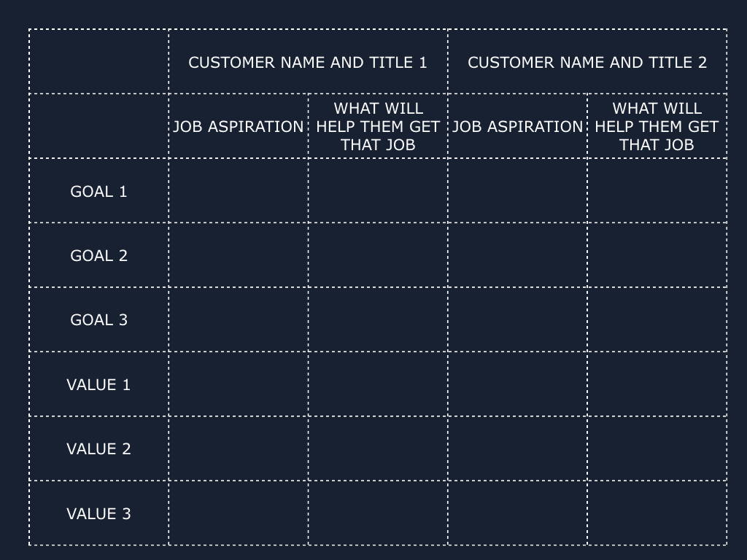This screenshot has width=747, height=560.
Task: Click the Job Aspiration header under Customer 1
Action: tap(239, 126)
